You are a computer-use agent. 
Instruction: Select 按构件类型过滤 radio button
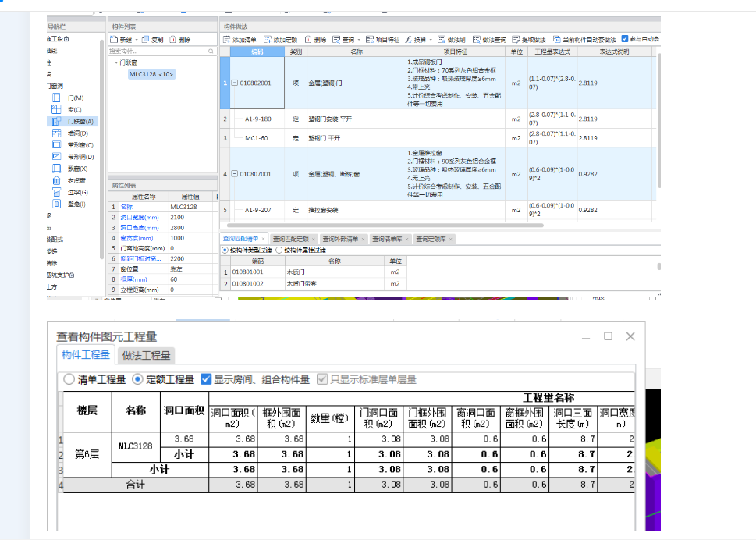click(225, 250)
